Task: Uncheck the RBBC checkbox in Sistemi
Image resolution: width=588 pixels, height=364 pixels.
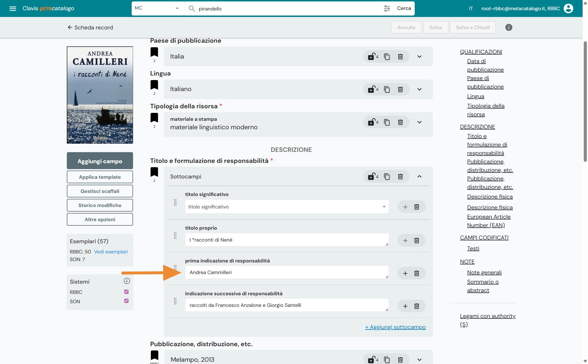Action: coord(126,292)
